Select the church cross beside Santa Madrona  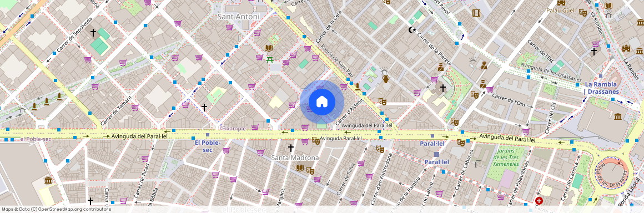point(291,148)
